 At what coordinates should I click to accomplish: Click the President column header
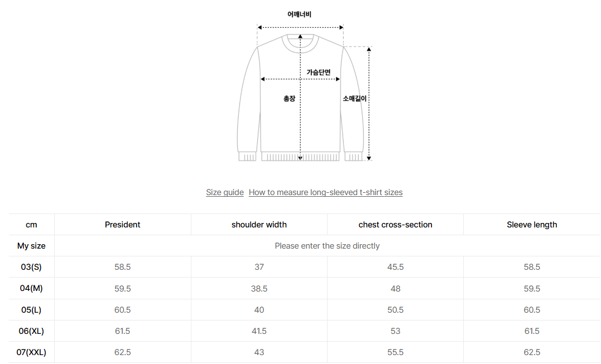click(x=122, y=225)
